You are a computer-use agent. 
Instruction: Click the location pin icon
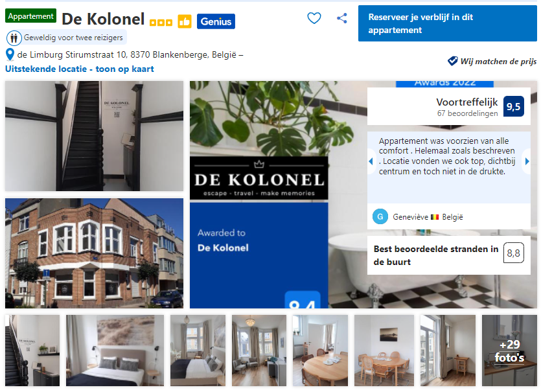(x=10, y=54)
